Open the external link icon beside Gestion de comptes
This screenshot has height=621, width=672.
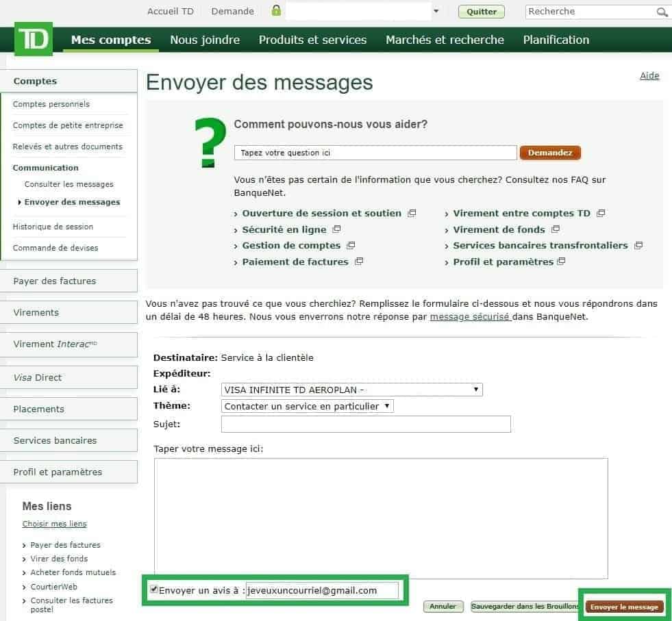point(351,245)
